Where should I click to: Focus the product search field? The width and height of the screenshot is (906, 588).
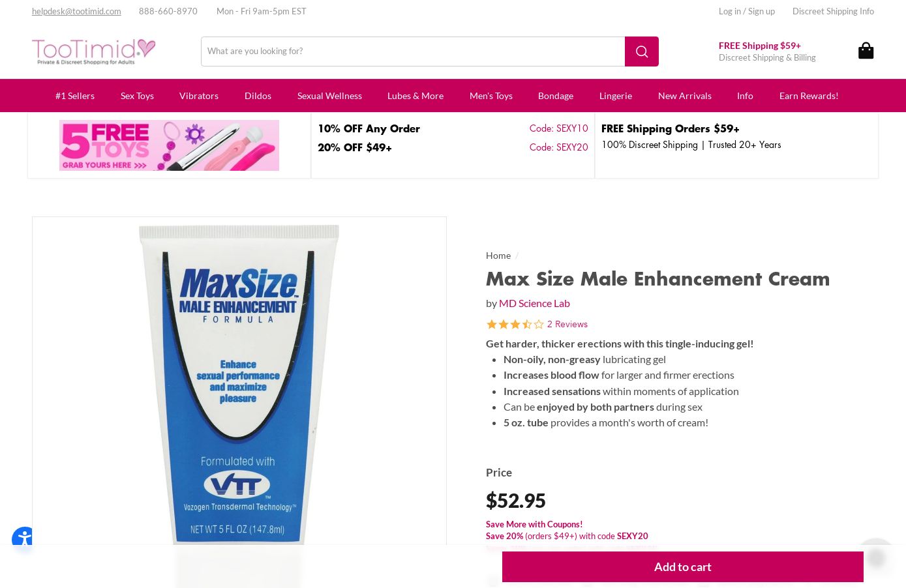coord(413,51)
